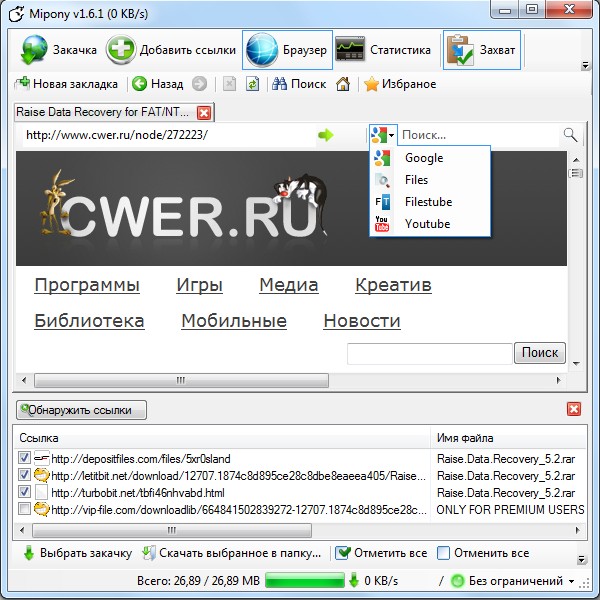Image resolution: width=600 pixels, height=600 pixels.
Task: Expand the Без ограничений speed limit dropdown
Action: pos(571,581)
